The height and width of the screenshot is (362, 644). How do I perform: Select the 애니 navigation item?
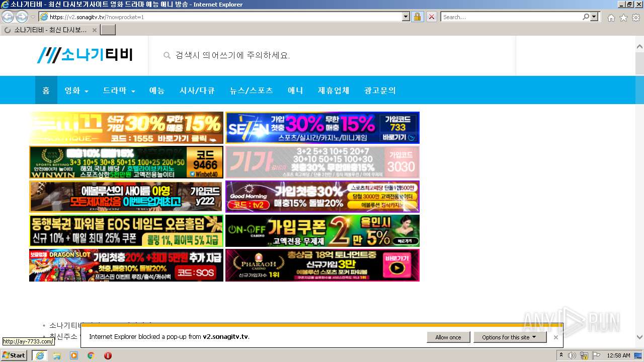295,90
